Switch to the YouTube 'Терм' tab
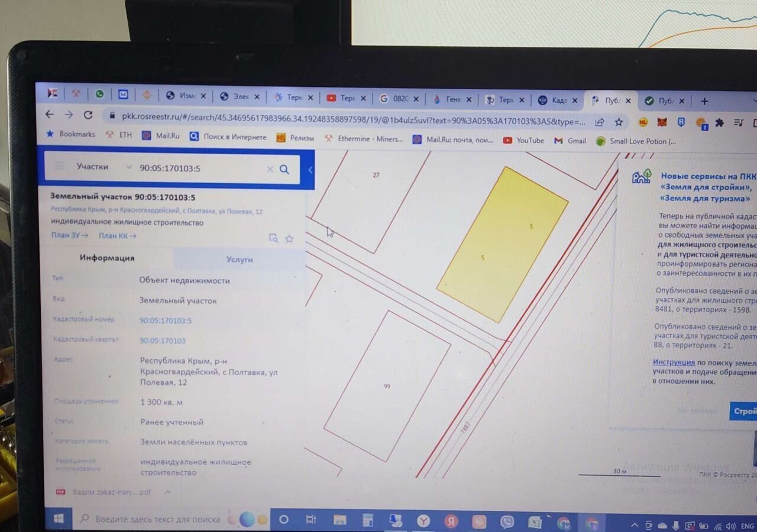 347,98
